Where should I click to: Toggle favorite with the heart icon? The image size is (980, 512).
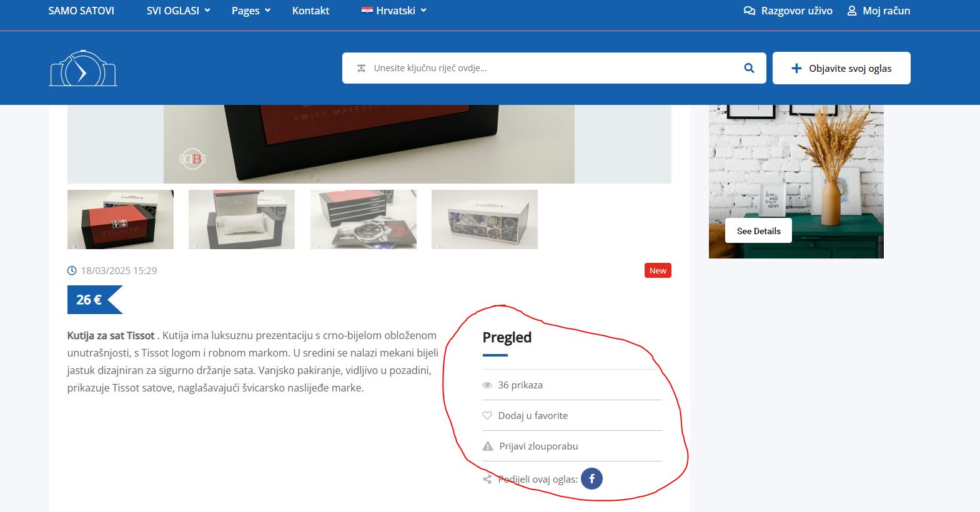pos(487,416)
